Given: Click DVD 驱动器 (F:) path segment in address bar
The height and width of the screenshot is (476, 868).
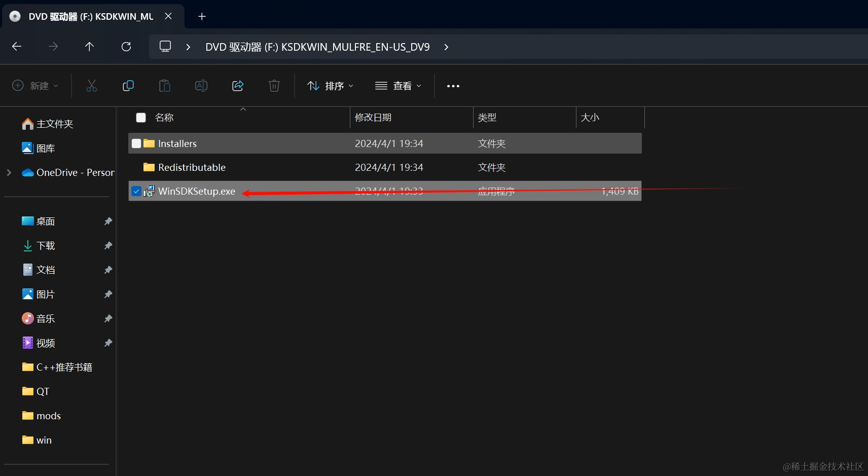Looking at the screenshot, I should (x=317, y=47).
